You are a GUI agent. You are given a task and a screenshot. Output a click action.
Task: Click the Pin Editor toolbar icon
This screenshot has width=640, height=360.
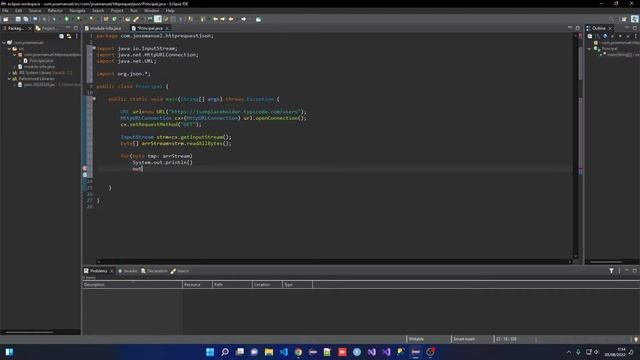pos(258,19)
